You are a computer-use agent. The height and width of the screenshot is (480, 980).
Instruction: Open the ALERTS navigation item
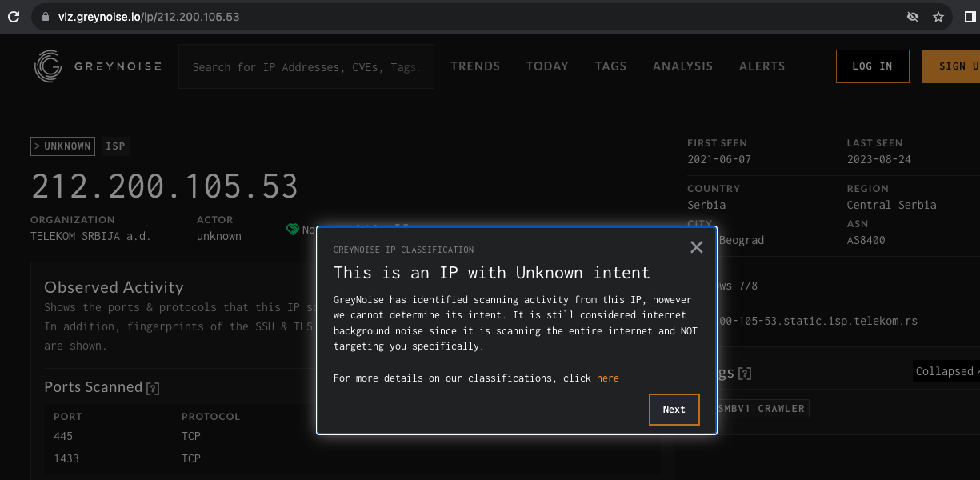pyautogui.click(x=762, y=66)
